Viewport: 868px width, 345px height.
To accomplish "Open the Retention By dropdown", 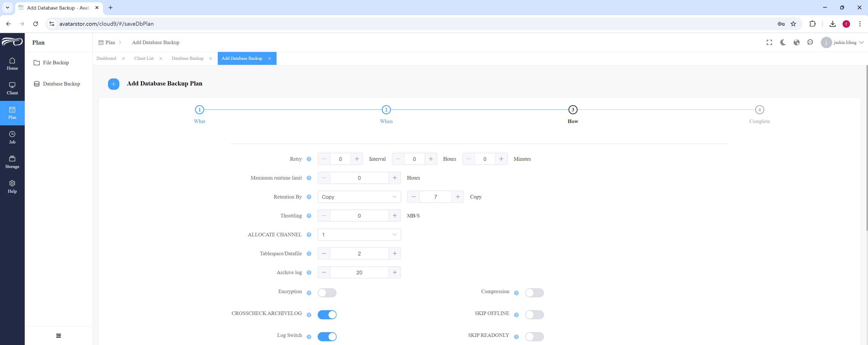I will click(x=359, y=197).
